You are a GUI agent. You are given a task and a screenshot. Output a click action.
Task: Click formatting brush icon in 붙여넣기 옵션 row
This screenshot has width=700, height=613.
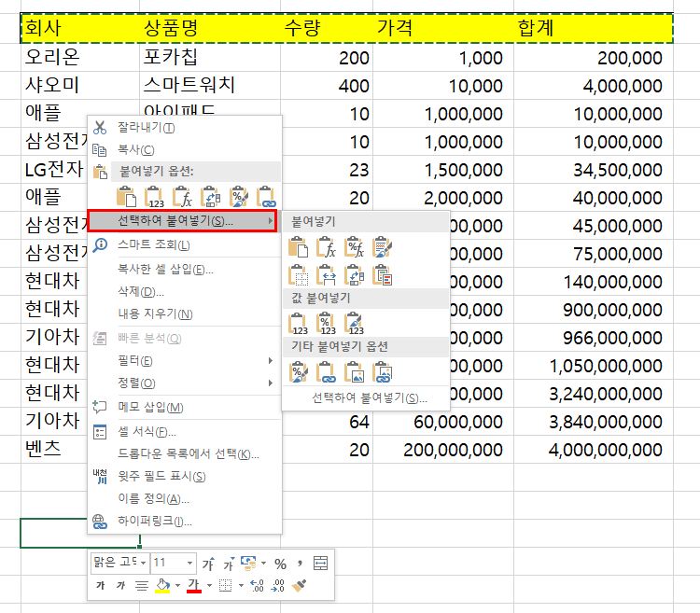coord(238,197)
